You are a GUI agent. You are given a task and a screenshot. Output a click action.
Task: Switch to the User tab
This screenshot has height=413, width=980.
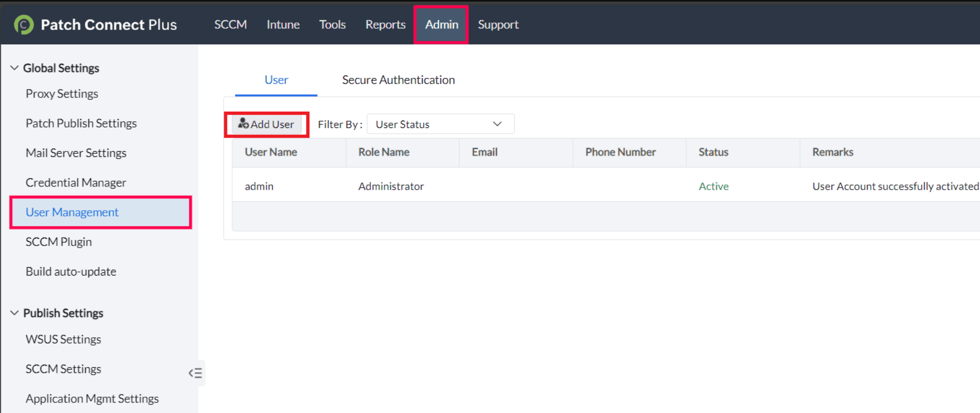(x=276, y=80)
